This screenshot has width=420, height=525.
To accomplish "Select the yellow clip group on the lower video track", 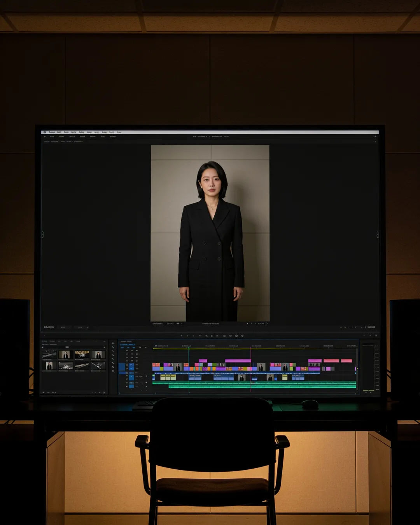I will tap(168, 377).
